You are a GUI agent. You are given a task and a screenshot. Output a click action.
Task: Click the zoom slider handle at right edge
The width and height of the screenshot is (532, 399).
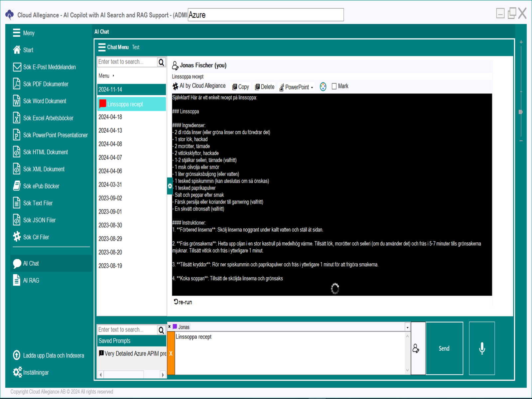(x=521, y=112)
